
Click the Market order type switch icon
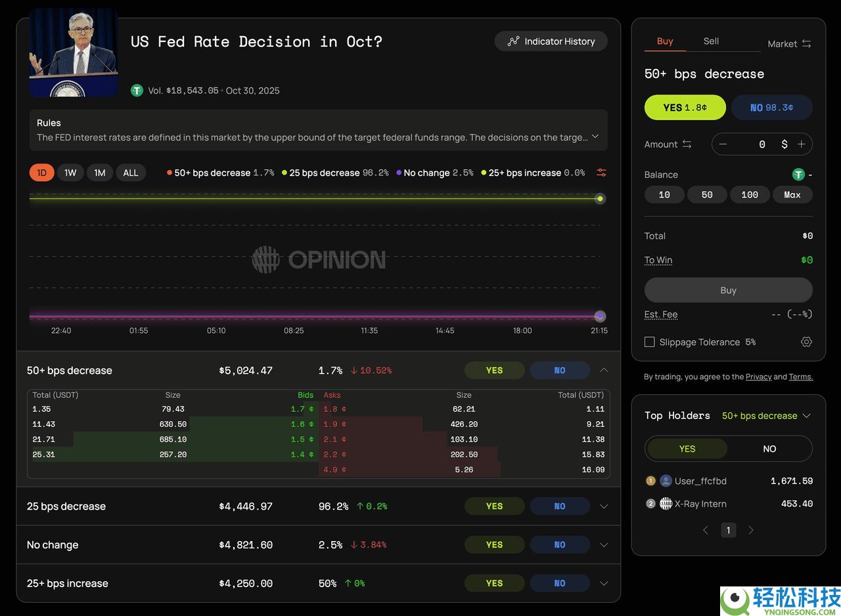pyautogui.click(x=806, y=44)
